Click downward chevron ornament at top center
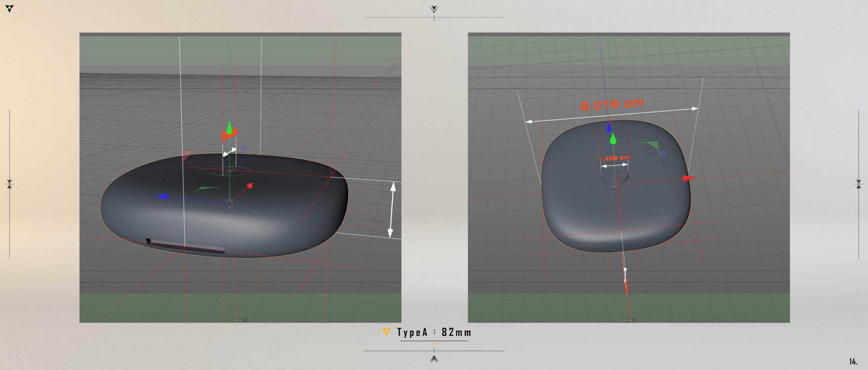 [434, 9]
